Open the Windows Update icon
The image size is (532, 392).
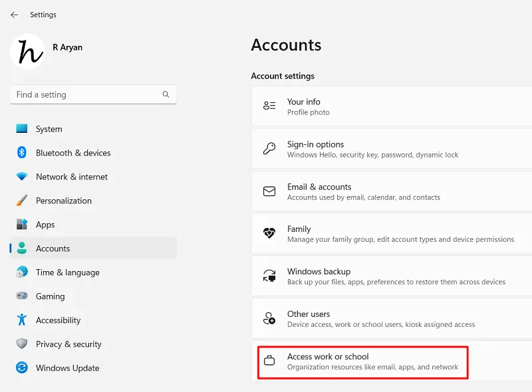(22, 367)
